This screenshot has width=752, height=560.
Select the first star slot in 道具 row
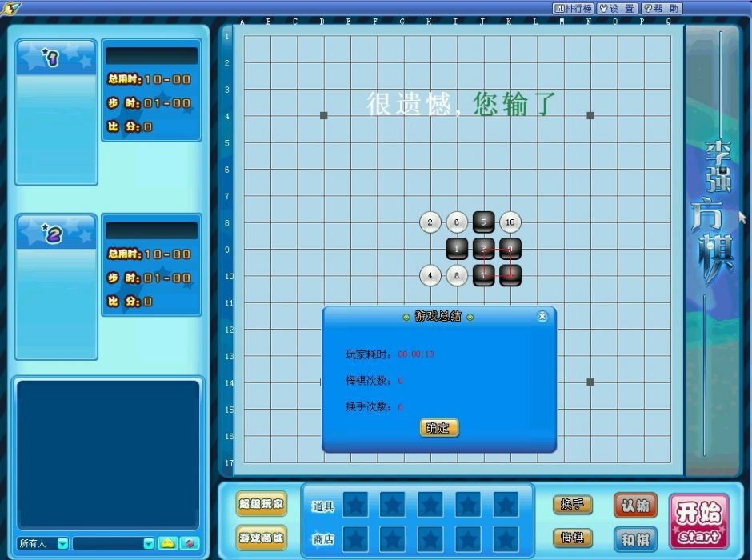(x=355, y=505)
